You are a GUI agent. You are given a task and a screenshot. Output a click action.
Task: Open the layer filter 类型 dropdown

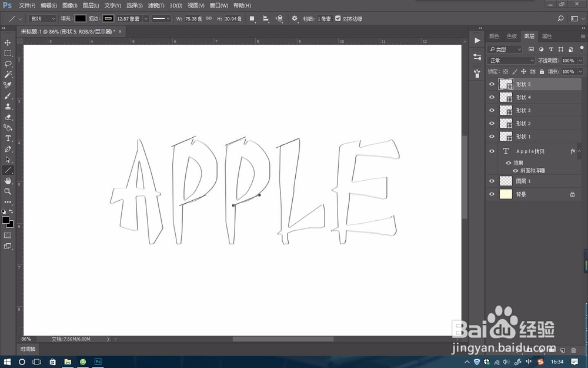(x=505, y=49)
